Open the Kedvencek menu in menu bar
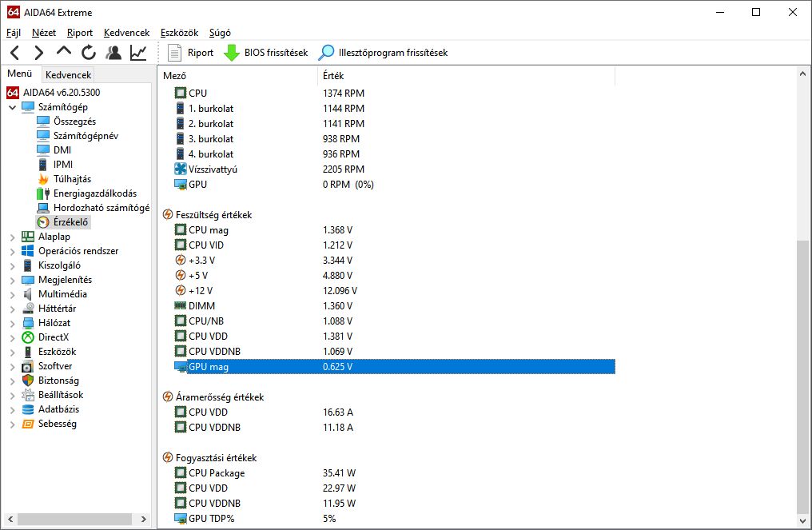Image resolution: width=812 pixels, height=530 pixels. [126, 33]
